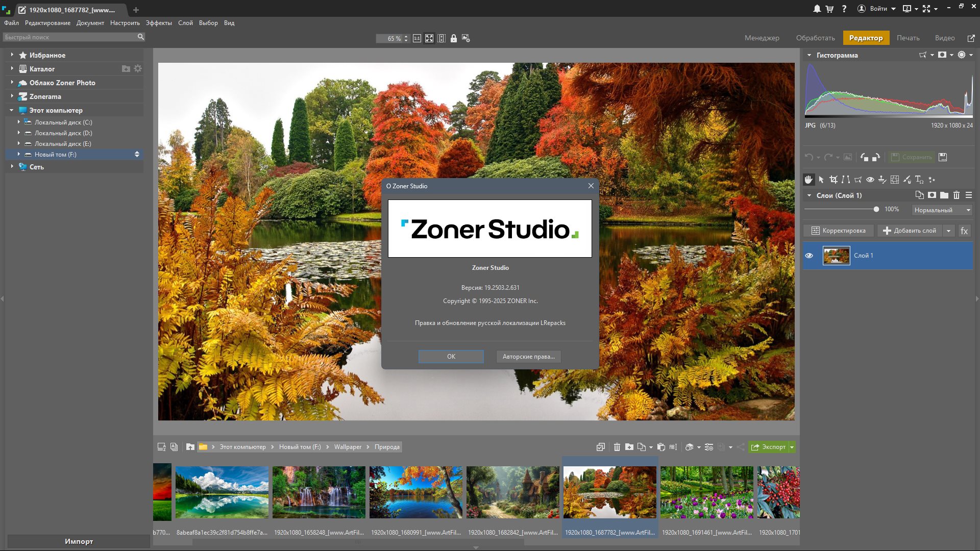The width and height of the screenshot is (980, 551).
Task: Open the Эффекты menu
Action: coord(159,23)
